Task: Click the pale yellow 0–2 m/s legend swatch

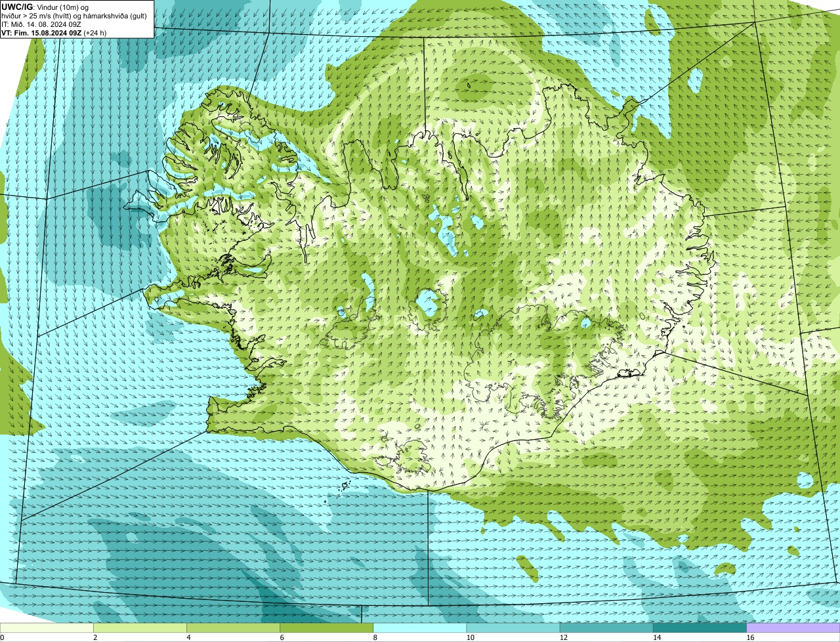Action: click(47, 628)
